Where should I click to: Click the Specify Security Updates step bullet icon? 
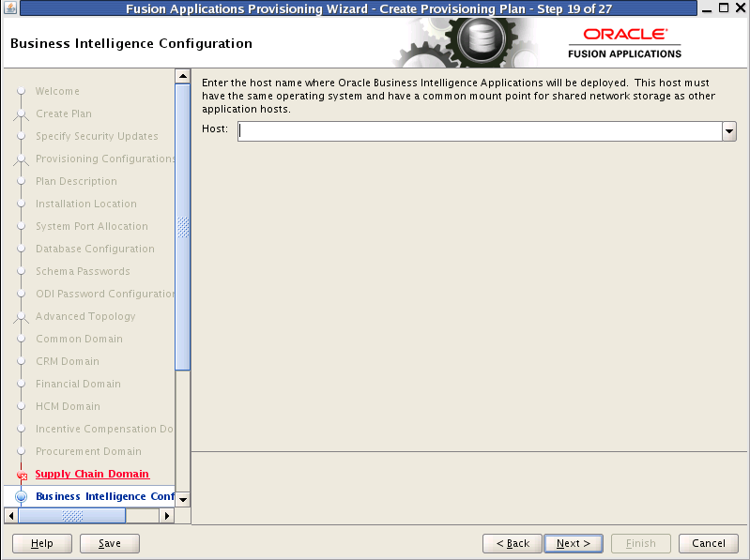pos(21,136)
